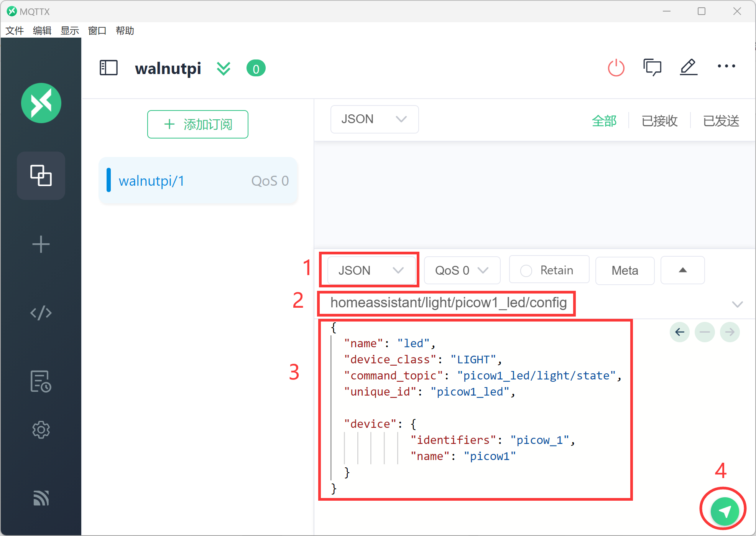Viewport: 756px width, 536px height.
Task: Expand topic history dropdown chevron
Action: [737, 304]
